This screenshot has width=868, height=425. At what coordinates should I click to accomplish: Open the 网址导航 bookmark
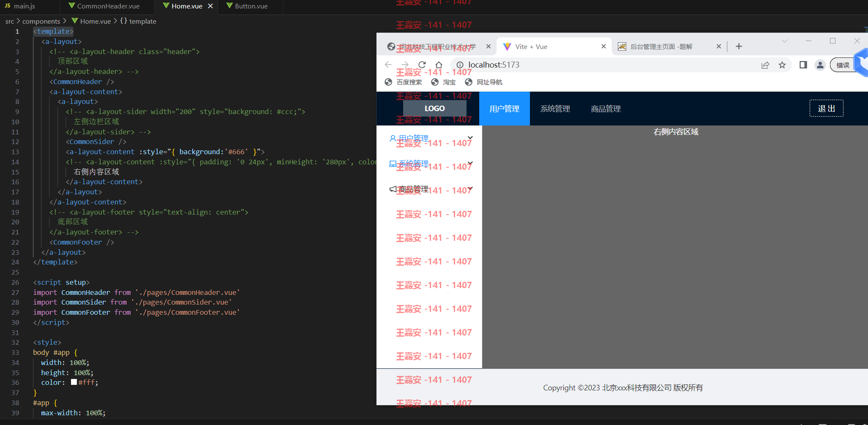[x=484, y=82]
